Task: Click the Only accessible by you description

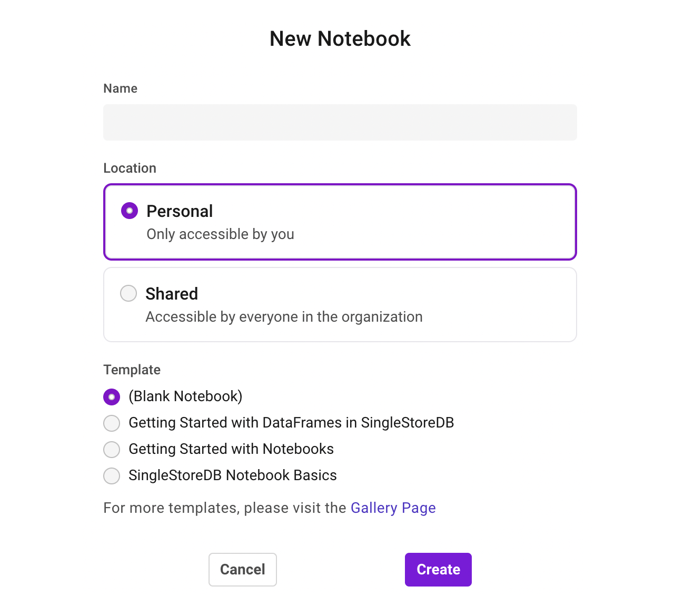Action: [x=220, y=234]
